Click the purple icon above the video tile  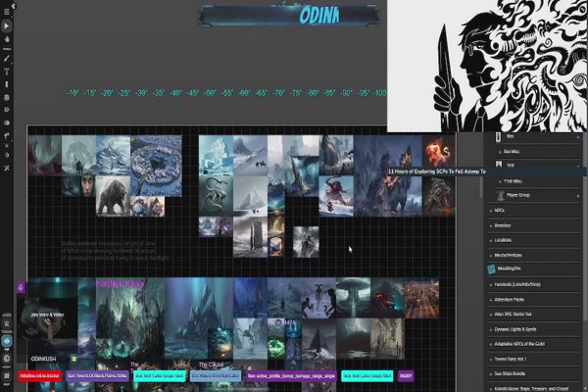pyautogui.click(x=21, y=287)
